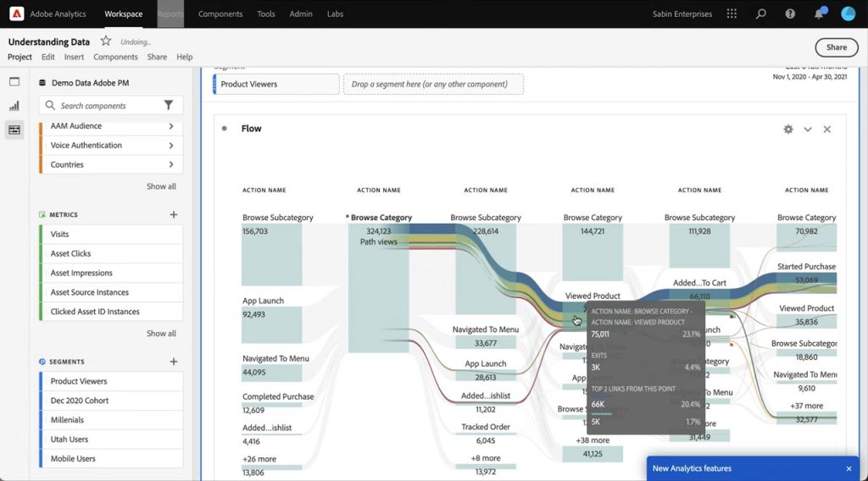Open the Project menu
868x481 pixels.
click(20, 57)
